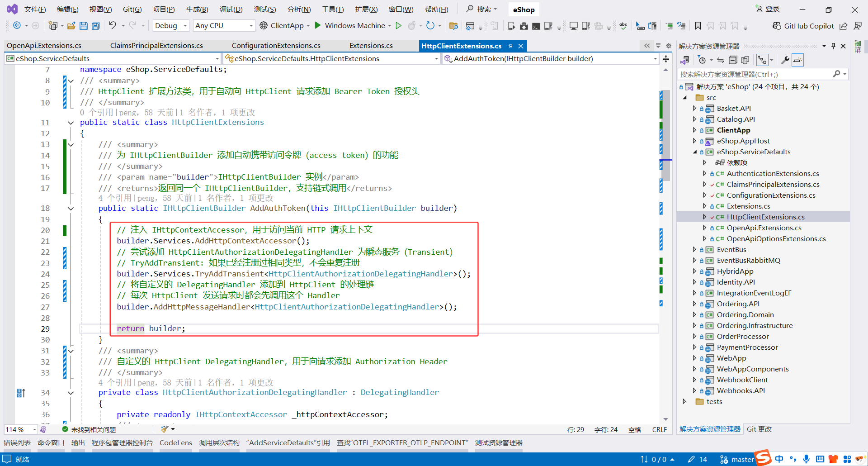Click the 登录 sign-in button
The height and width of the screenshot is (466, 868).
click(x=768, y=9)
